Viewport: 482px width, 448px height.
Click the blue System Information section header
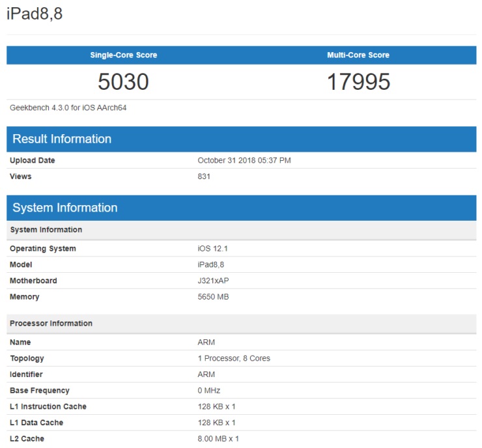(65, 208)
